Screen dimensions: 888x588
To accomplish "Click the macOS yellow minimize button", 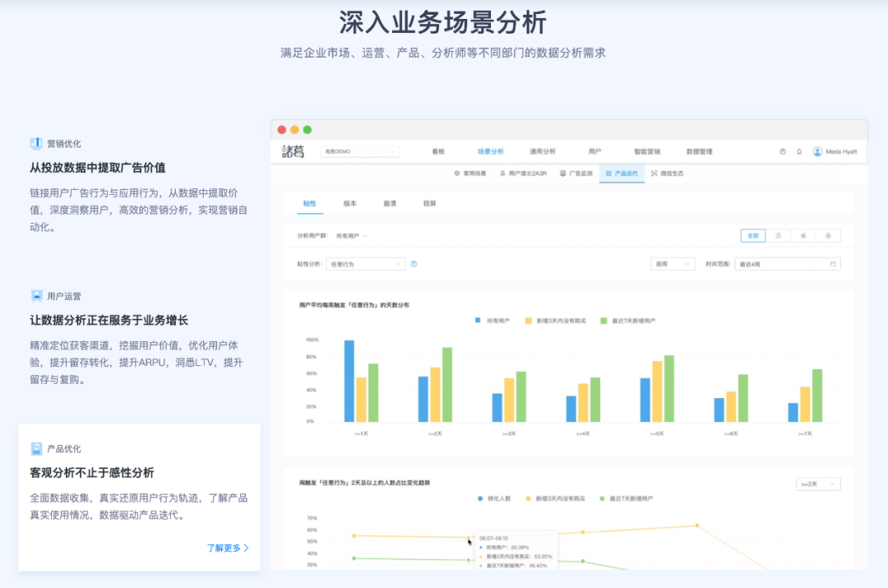I will pos(294,130).
